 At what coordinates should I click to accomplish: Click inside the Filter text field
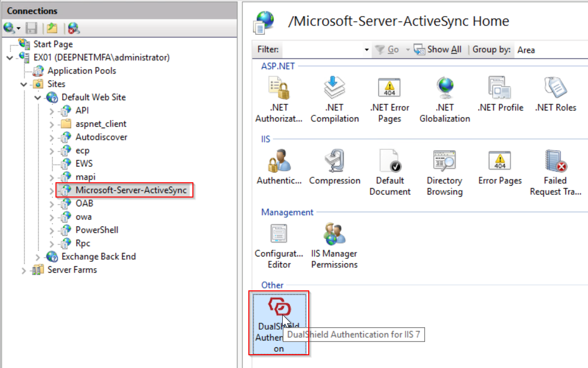click(322, 50)
